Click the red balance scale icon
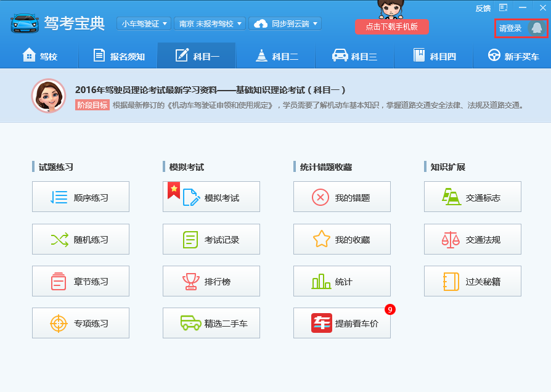 pos(451,240)
